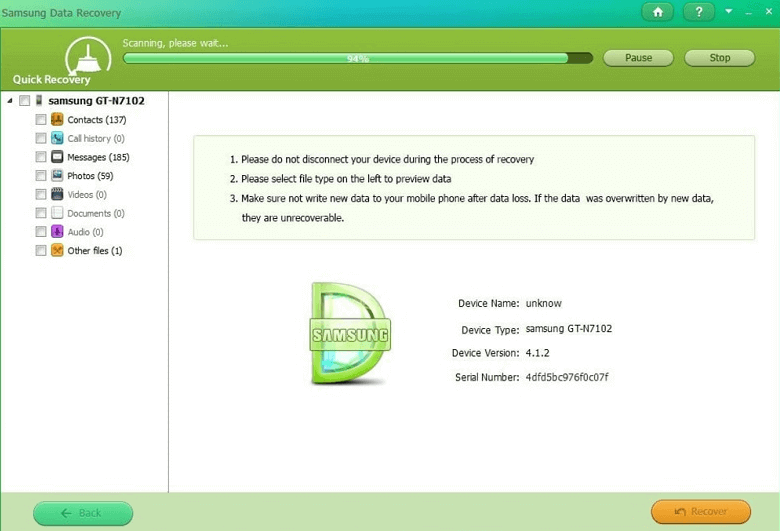Tick the Audio checkbox

click(41, 231)
